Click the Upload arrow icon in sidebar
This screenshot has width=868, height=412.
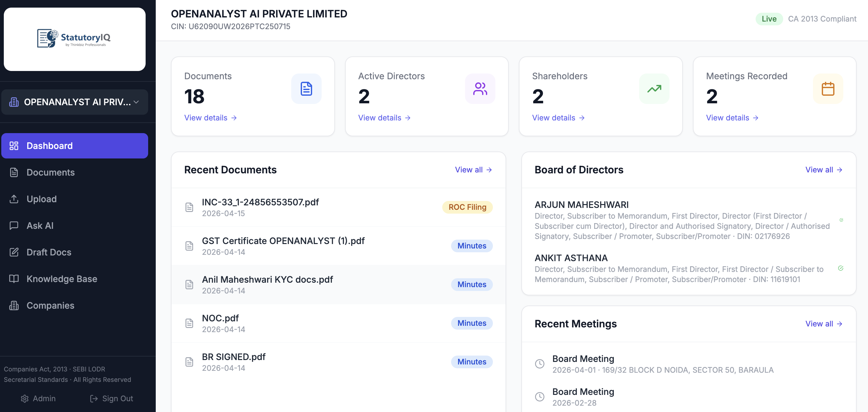click(14, 199)
